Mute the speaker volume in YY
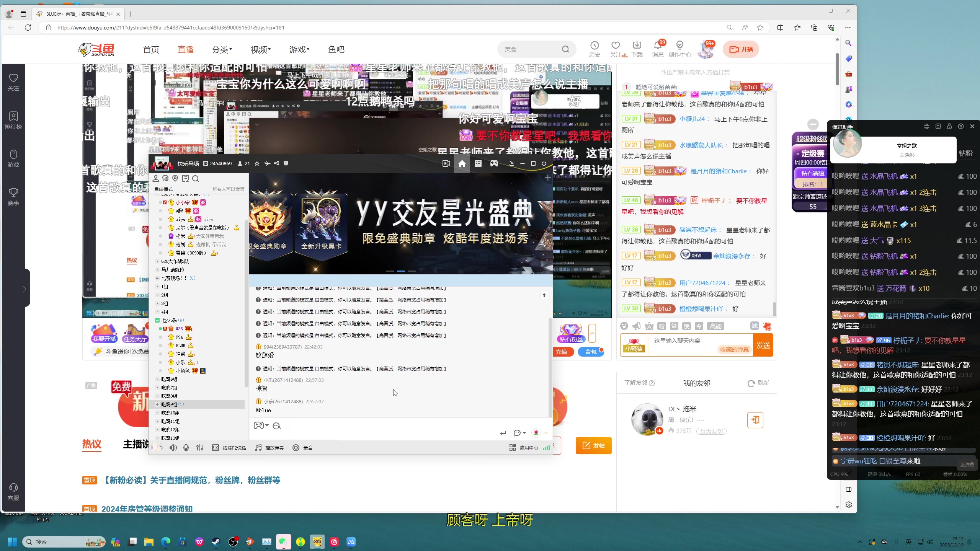980x551 pixels. click(x=173, y=447)
